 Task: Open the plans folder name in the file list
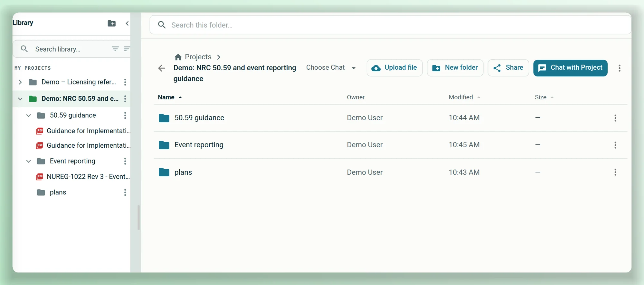click(x=183, y=172)
